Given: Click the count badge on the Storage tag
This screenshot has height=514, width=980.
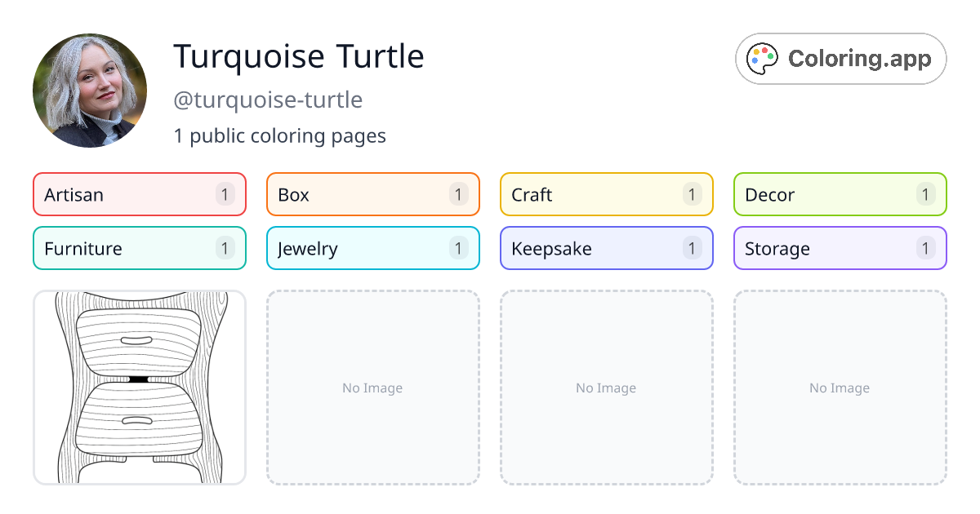Looking at the screenshot, I should point(924,248).
